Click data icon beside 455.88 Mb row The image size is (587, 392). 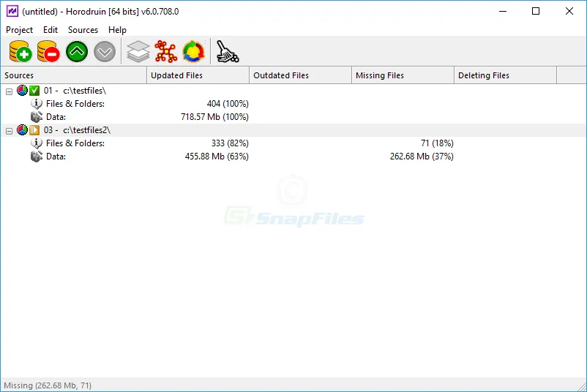point(37,157)
